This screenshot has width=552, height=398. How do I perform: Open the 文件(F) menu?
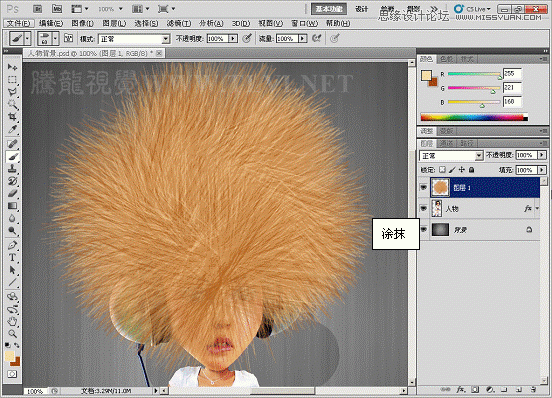click(x=18, y=23)
